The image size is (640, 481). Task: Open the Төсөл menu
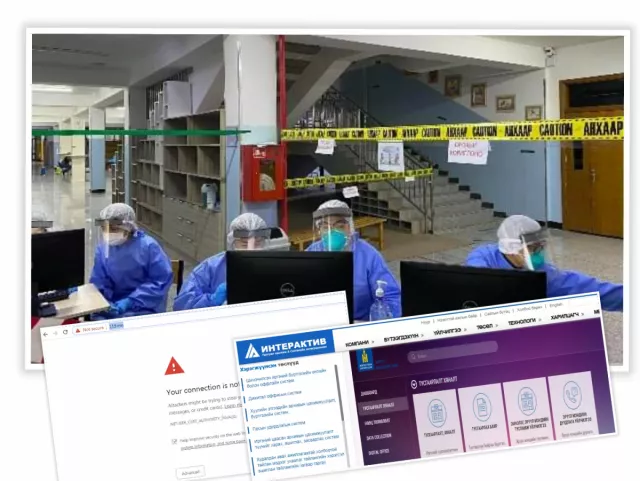pyautogui.click(x=484, y=327)
